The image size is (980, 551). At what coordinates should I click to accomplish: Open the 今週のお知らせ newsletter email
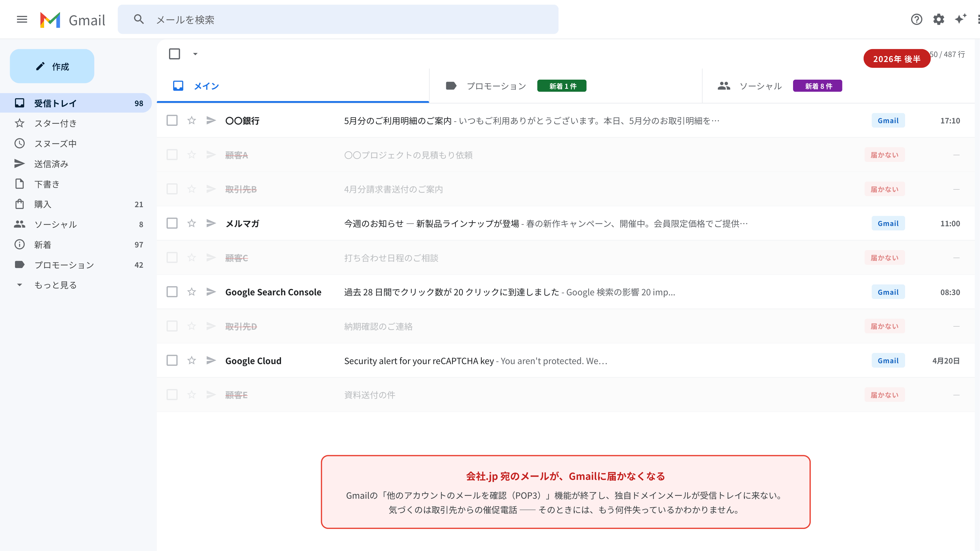[x=565, y=223]
